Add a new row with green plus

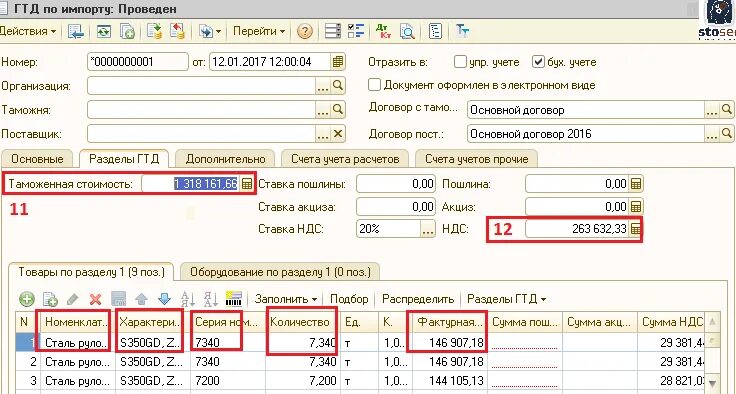[27, 299]
